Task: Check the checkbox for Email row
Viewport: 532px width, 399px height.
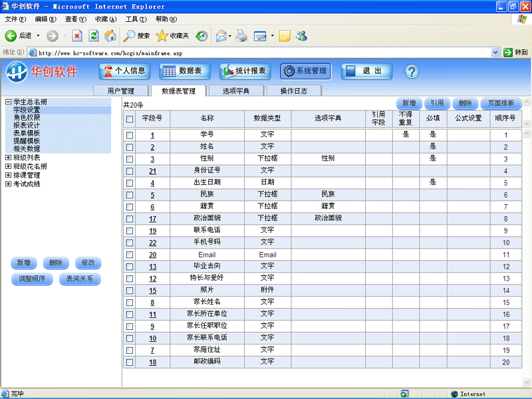Action: (130, 255)
